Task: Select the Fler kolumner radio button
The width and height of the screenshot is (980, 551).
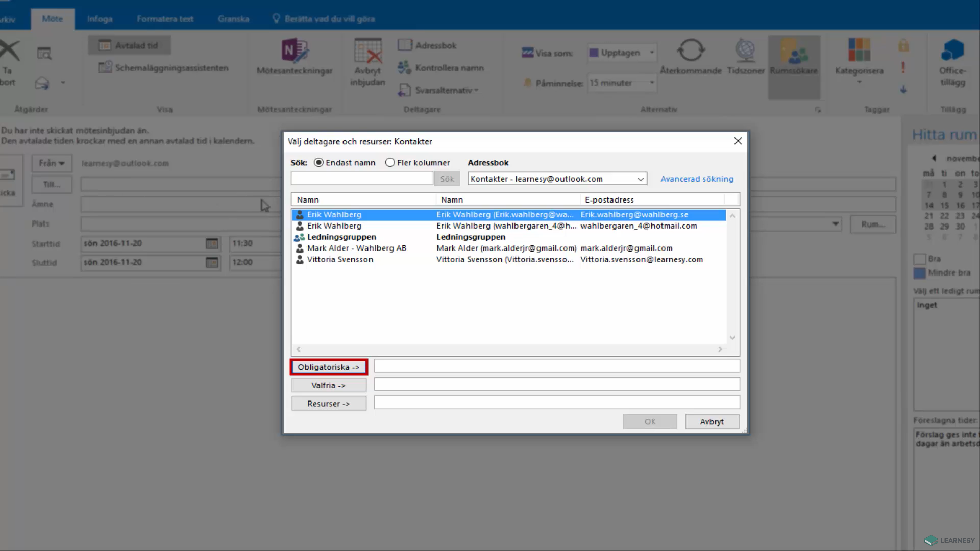Action: point(390,162)
